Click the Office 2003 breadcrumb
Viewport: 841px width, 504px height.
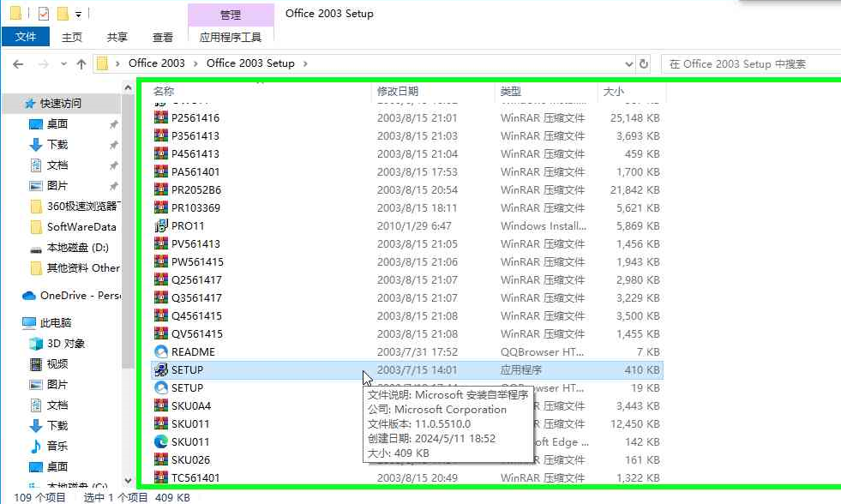coord(157,63)
